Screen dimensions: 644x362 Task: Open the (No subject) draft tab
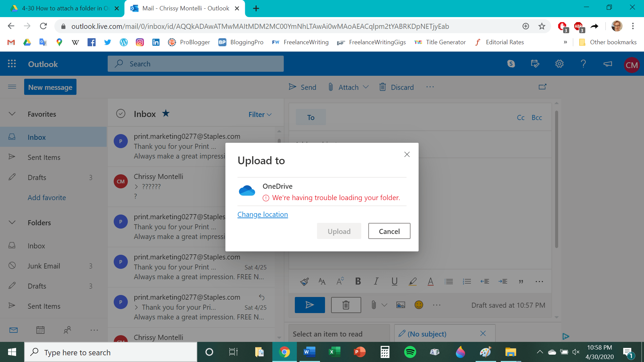427,334
